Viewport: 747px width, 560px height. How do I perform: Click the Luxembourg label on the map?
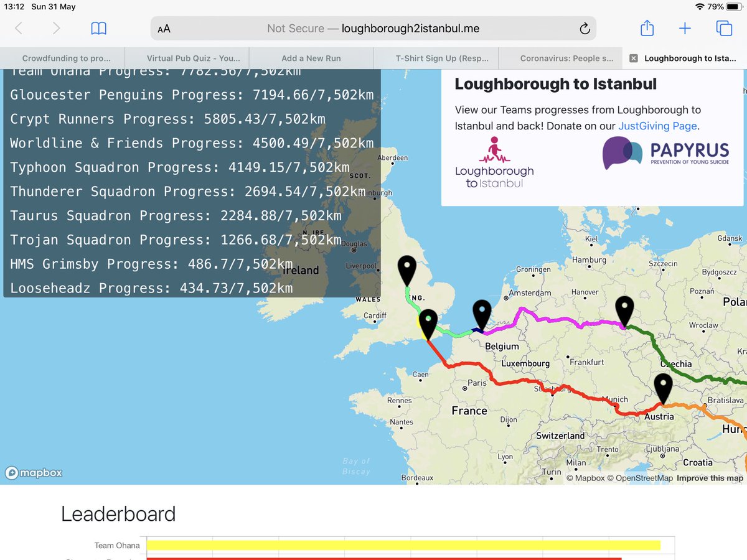point(526,363)
